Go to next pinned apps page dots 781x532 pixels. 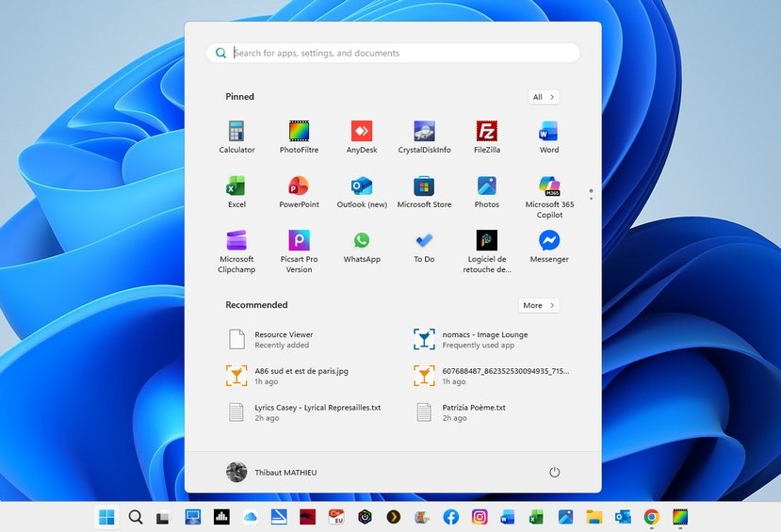(x=591, y=198)
